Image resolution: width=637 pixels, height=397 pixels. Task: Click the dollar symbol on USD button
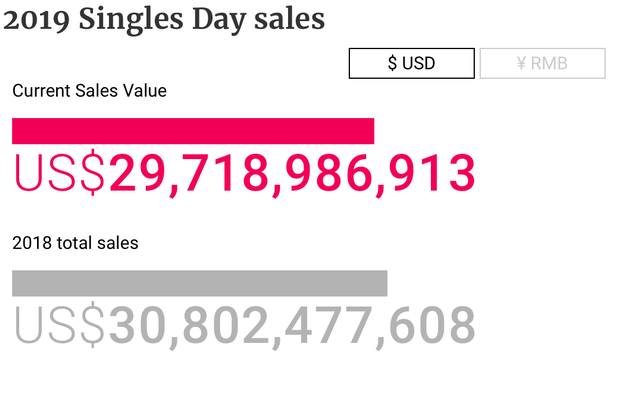(392, 63)
